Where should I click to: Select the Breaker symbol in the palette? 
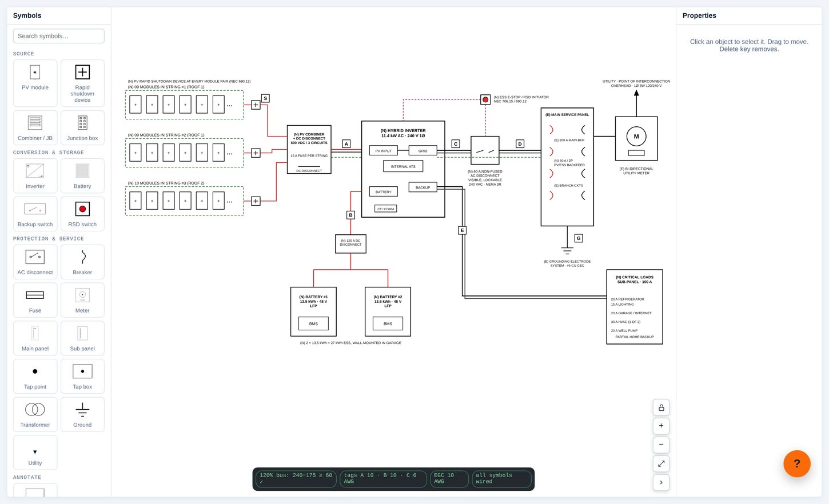click(82, 262)
